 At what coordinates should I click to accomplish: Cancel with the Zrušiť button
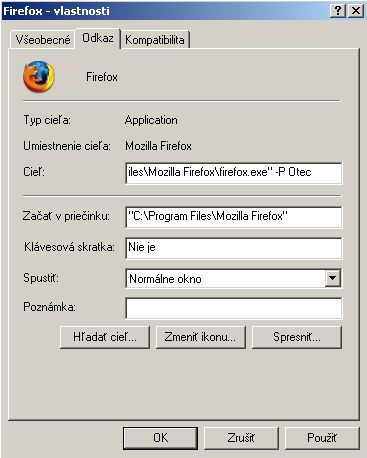pos(241,438)
